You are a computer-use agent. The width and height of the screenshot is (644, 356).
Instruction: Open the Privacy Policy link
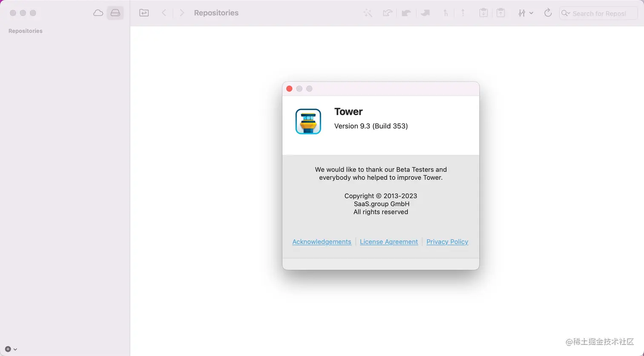pos(447,242)
